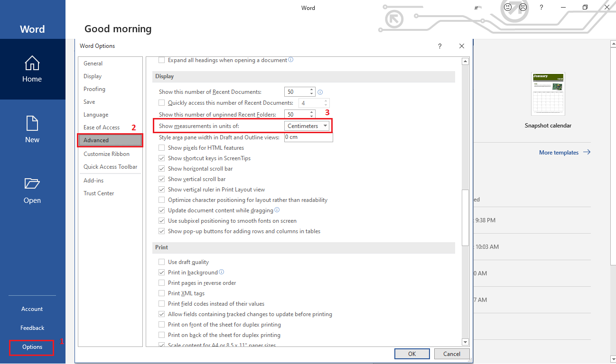
Task: Click the frowning face feedback icon
Action: (x=523, y=8)
